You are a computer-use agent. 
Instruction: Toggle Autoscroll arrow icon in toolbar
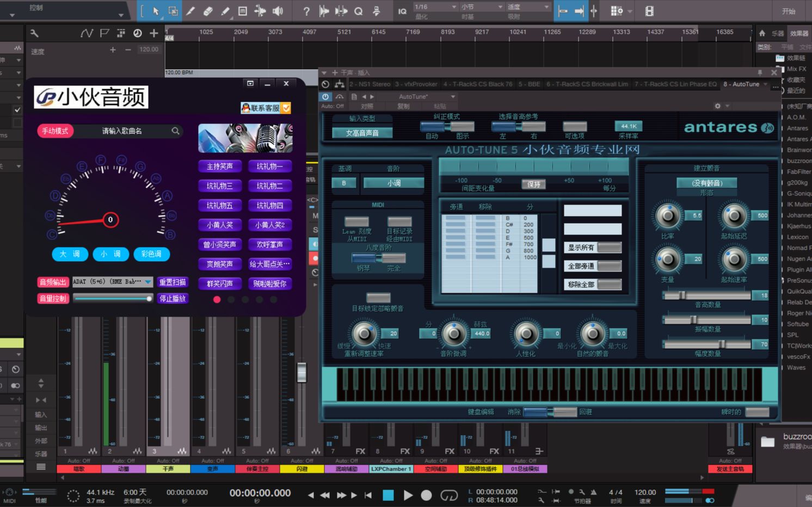(580, 11)
